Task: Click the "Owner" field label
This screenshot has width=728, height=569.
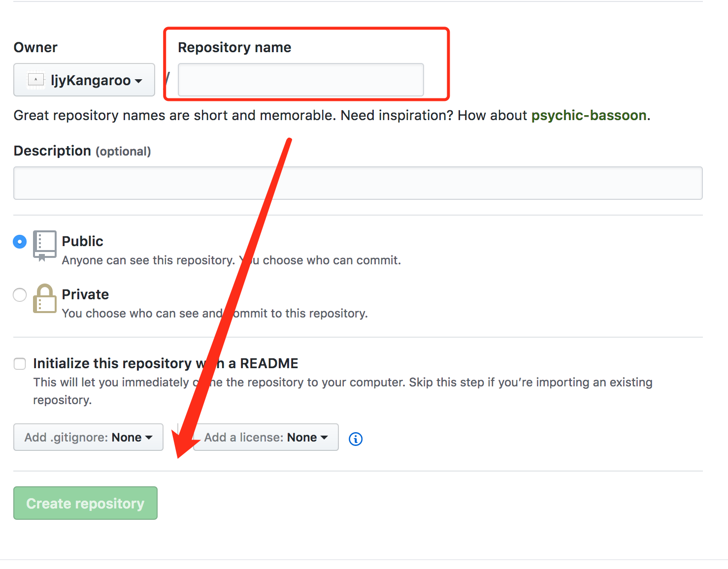Action: click(35, 47)
